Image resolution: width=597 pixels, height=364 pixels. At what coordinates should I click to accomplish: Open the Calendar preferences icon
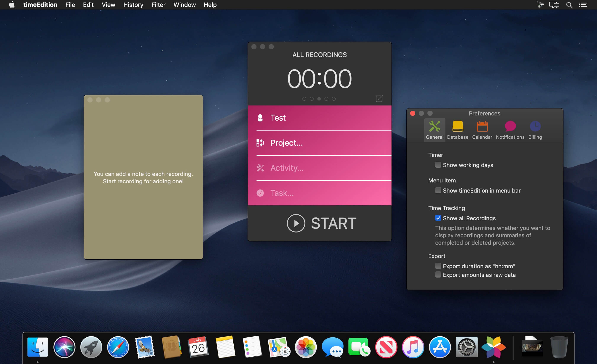(482, 126)
